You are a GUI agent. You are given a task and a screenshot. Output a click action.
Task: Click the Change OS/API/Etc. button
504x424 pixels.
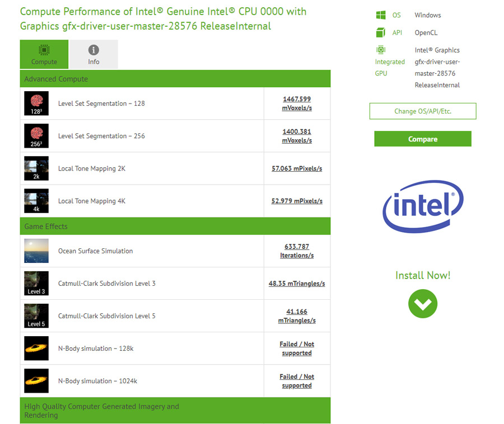click(x=423, y=111)
